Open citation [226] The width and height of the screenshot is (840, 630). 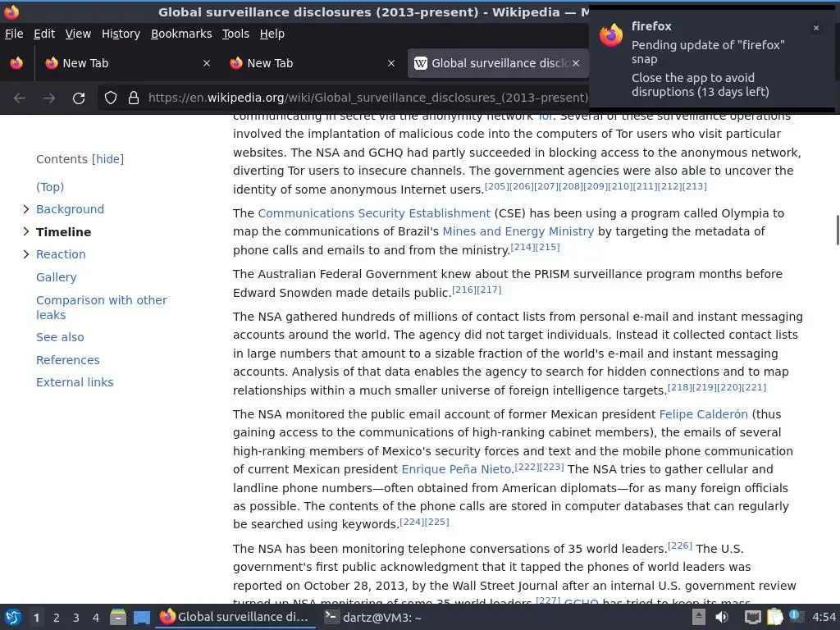[680, 546]
